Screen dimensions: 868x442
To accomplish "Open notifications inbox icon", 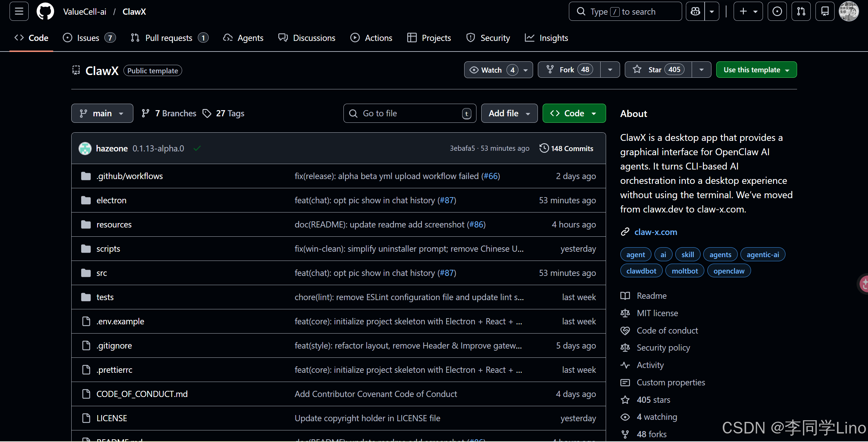I will (x=825, y=12).
